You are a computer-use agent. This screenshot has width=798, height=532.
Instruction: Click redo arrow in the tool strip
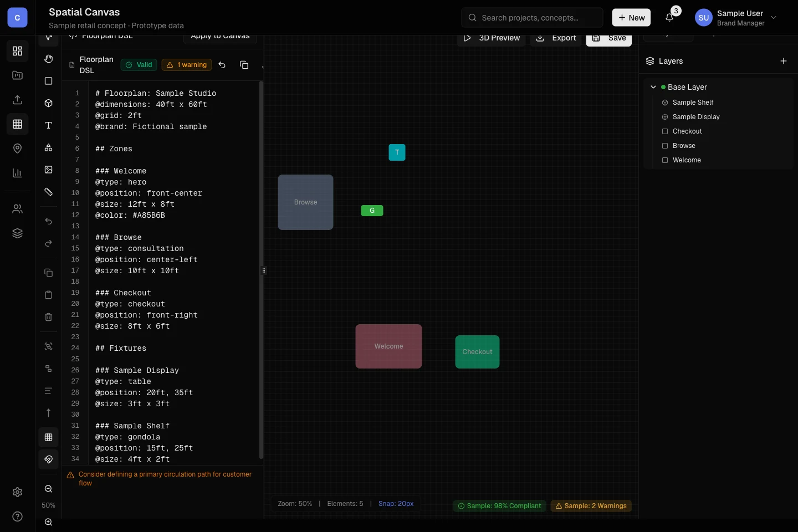tap(49, 243)
